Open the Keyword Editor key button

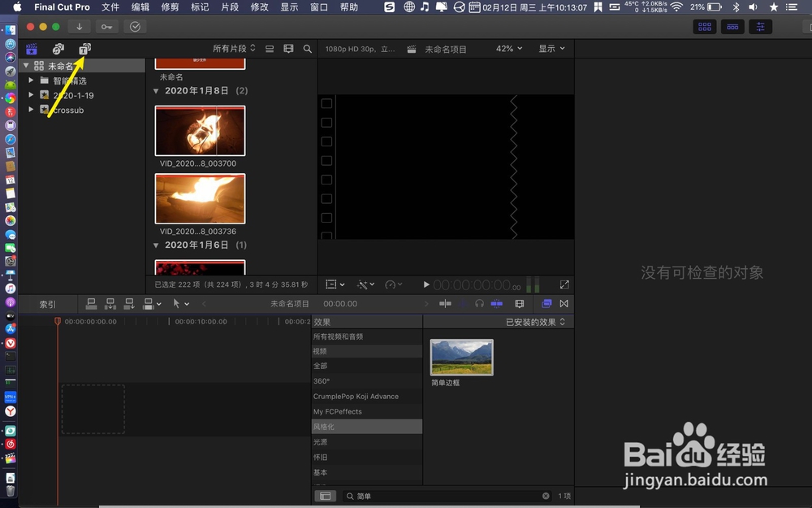tap(106, 27)
